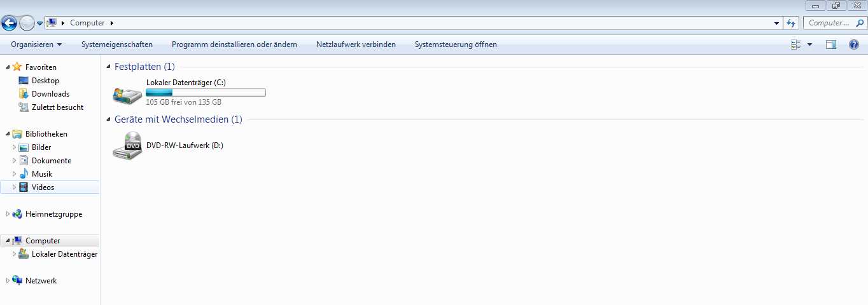
Task: Click the Desktop icon in sidebar
Action: 24,81
